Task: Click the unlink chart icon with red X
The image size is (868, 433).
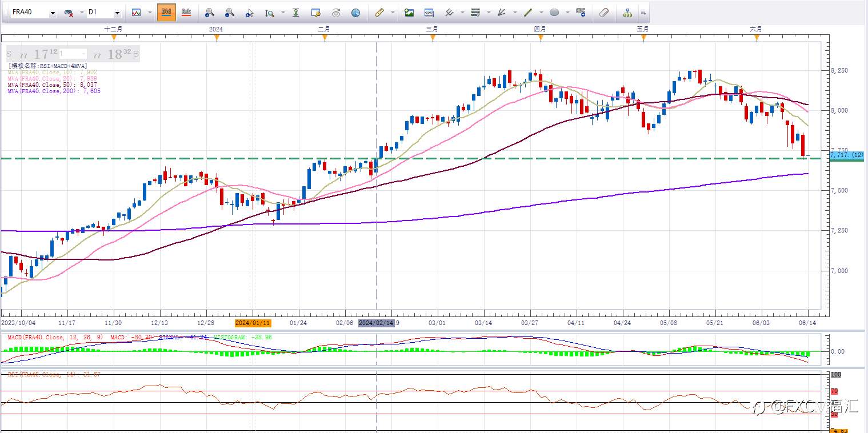Action: pos(69,13)
